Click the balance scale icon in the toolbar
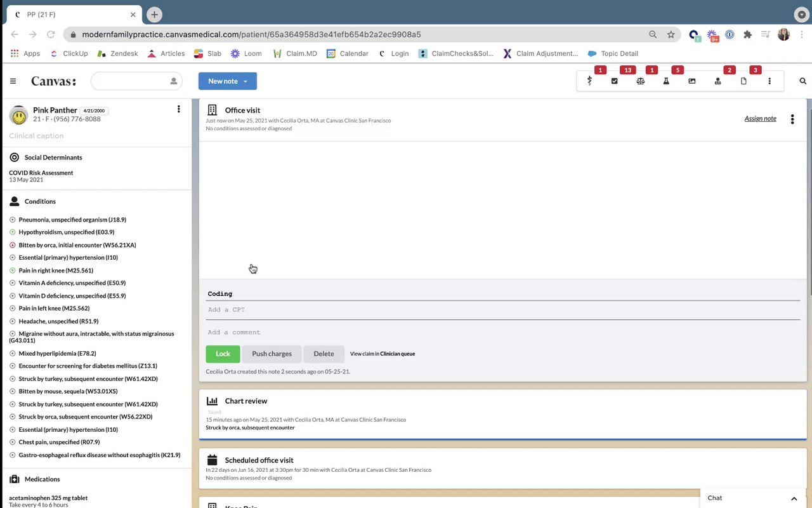Screen dimensions: 812x508 click(x=640, y=81)
